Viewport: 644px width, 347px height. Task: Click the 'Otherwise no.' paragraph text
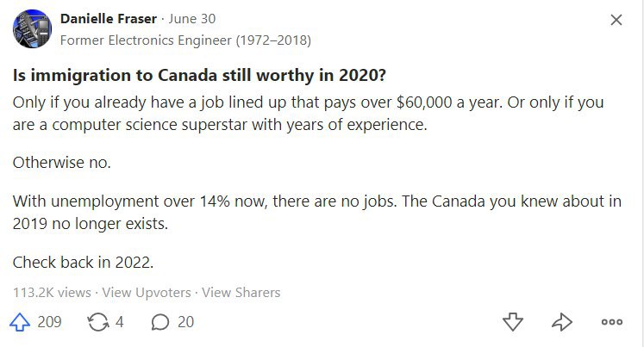click(62, 163)
